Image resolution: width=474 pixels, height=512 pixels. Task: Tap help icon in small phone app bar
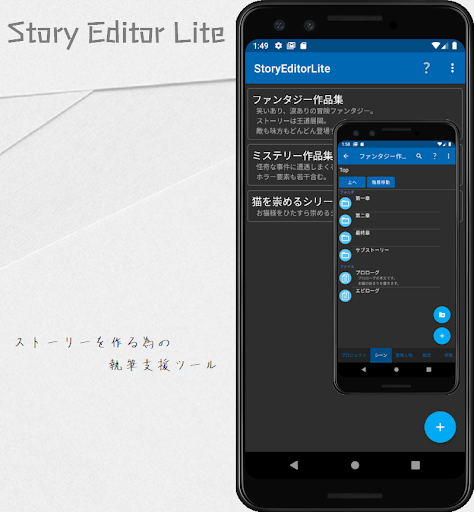point(435,156)
